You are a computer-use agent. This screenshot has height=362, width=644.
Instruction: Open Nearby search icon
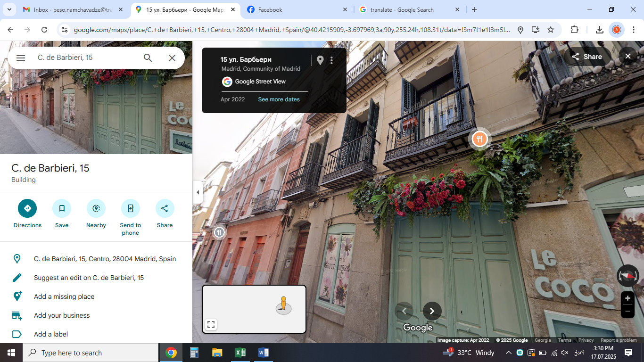click(96, 208)
